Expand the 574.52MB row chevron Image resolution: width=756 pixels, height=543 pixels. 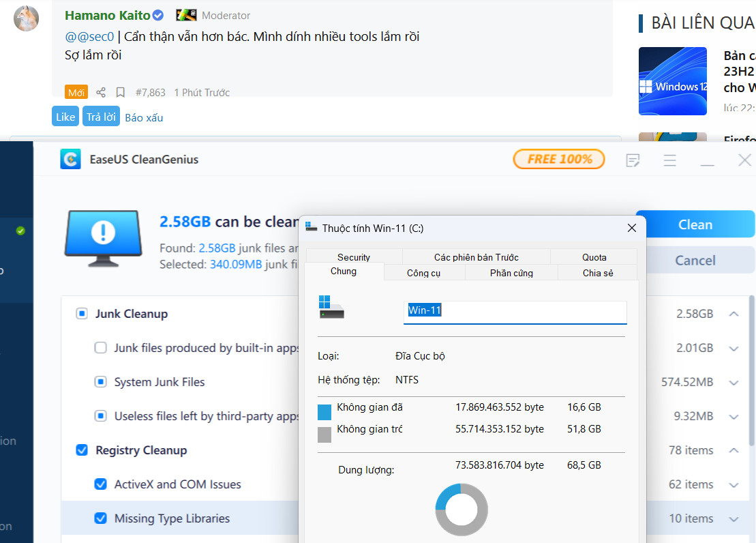pos(734,383)
